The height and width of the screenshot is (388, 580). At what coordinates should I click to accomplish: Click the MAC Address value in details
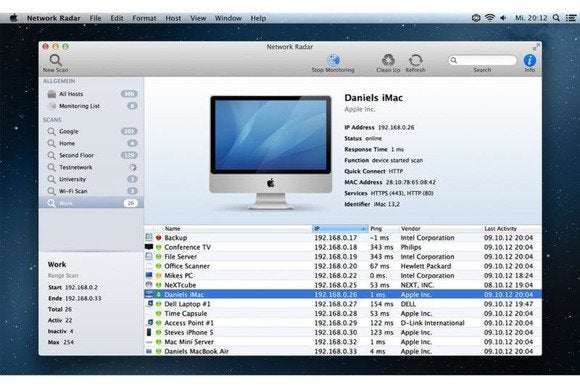(x=411, y=182)
